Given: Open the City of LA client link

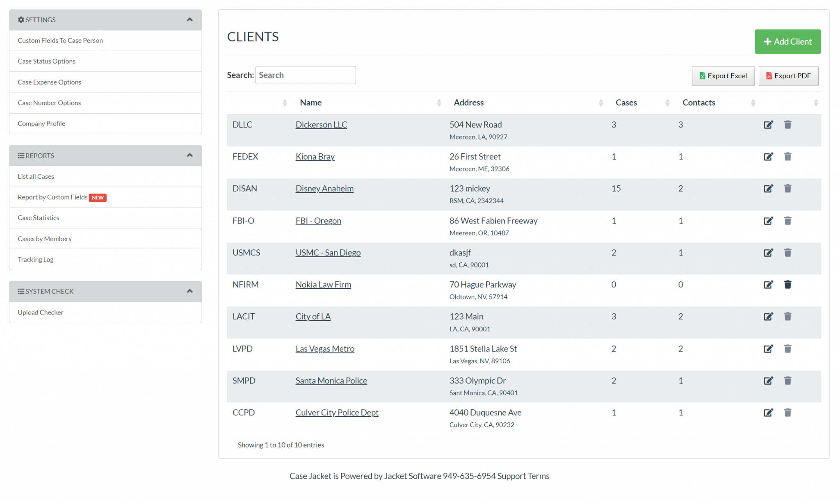Looking at the screenshot, I should [x=313, y=316].
